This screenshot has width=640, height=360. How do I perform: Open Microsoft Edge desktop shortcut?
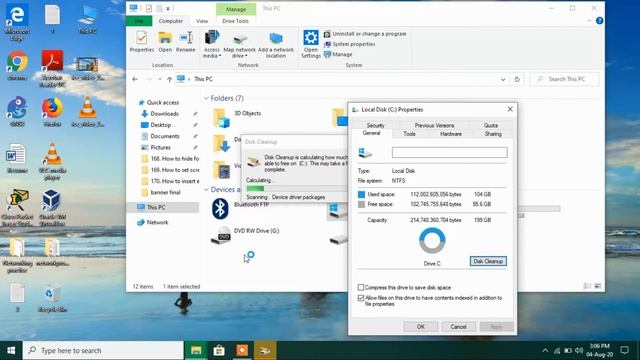pyautogui.click(x=17, y=22)
